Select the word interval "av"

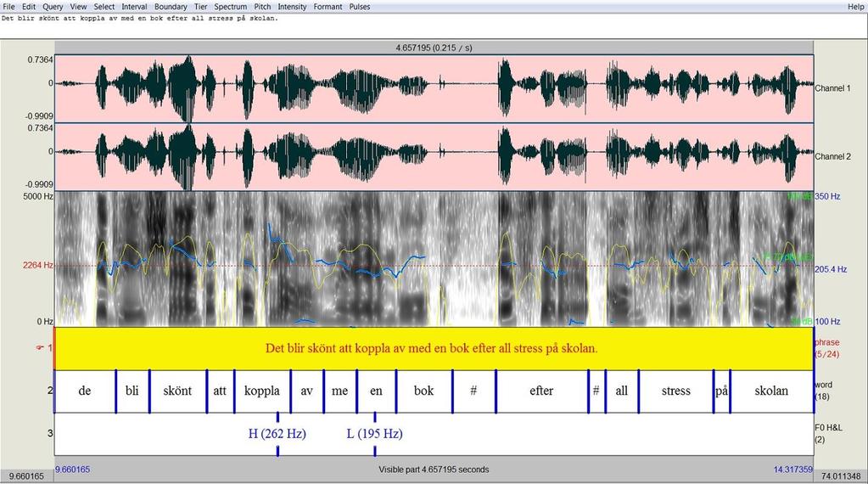306,391
